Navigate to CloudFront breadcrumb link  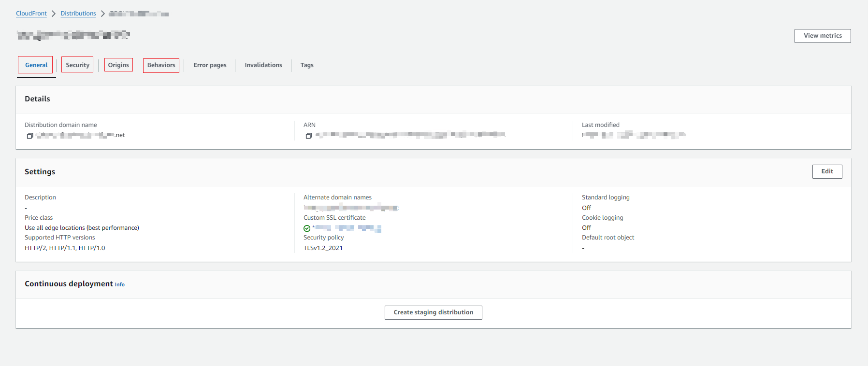(x=31, y=14)
